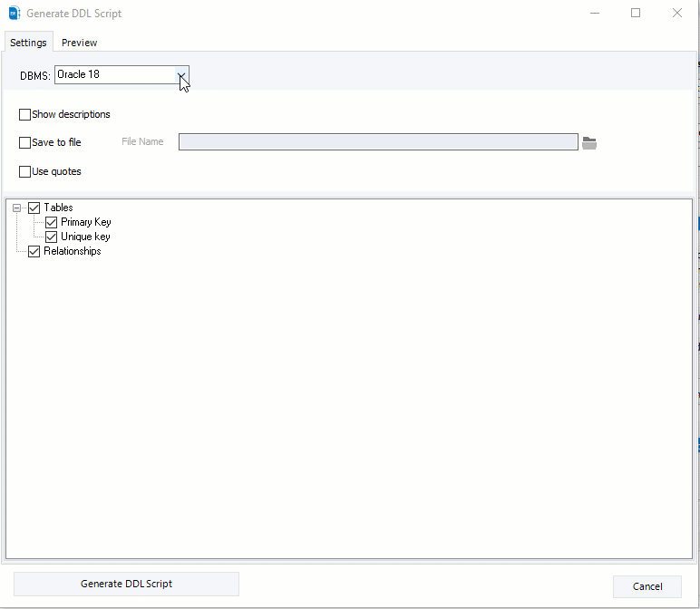The width and height of the screenshot is (700, 609).
Task: Click the Generate DDL Script title icon
Action: pos(15,13)
